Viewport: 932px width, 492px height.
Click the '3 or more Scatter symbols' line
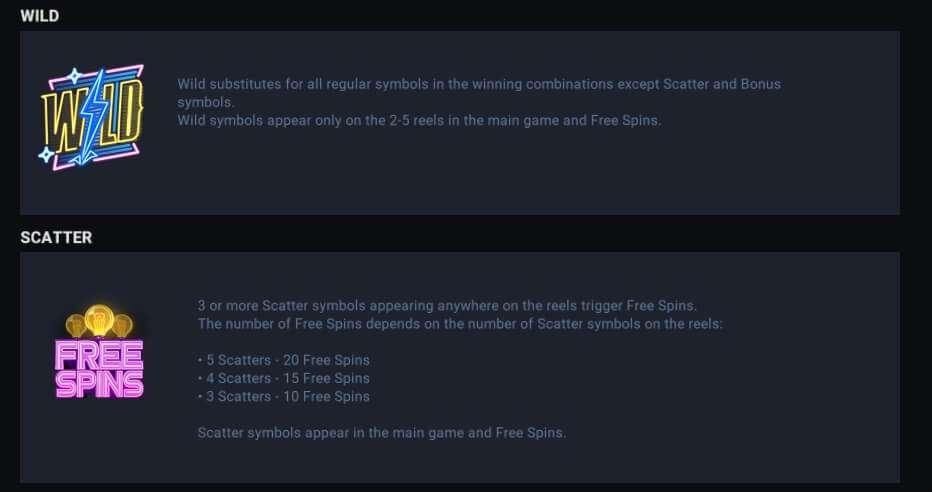point(447,306)
